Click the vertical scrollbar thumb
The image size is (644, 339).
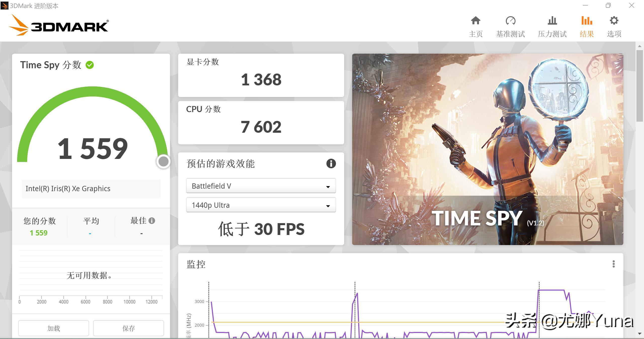point(639,86)
